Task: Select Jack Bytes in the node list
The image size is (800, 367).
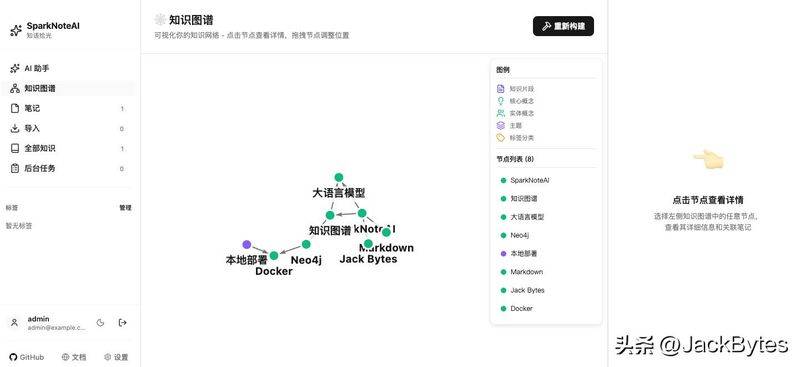Action: (x=546, y=290)
